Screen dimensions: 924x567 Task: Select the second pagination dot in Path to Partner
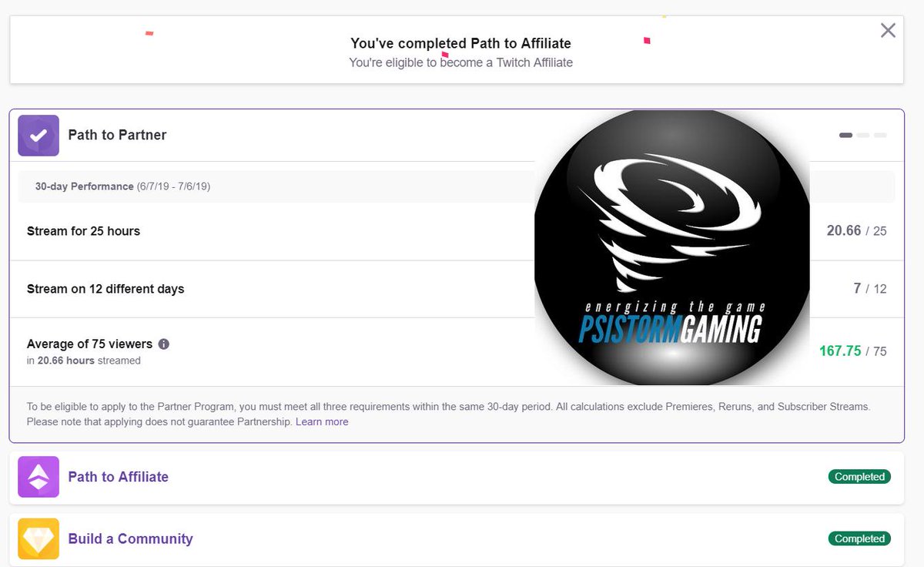[863, 136]
